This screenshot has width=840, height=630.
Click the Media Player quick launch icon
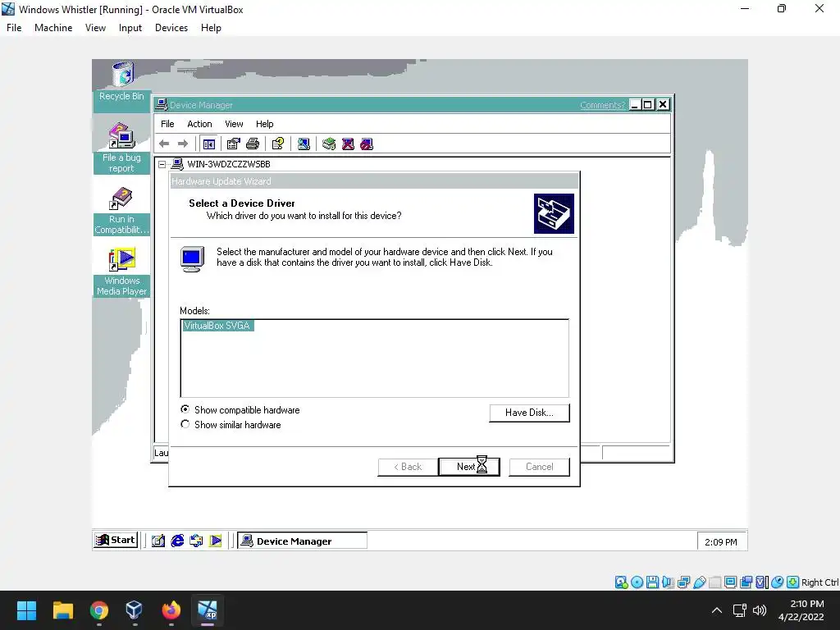[216, 541]
